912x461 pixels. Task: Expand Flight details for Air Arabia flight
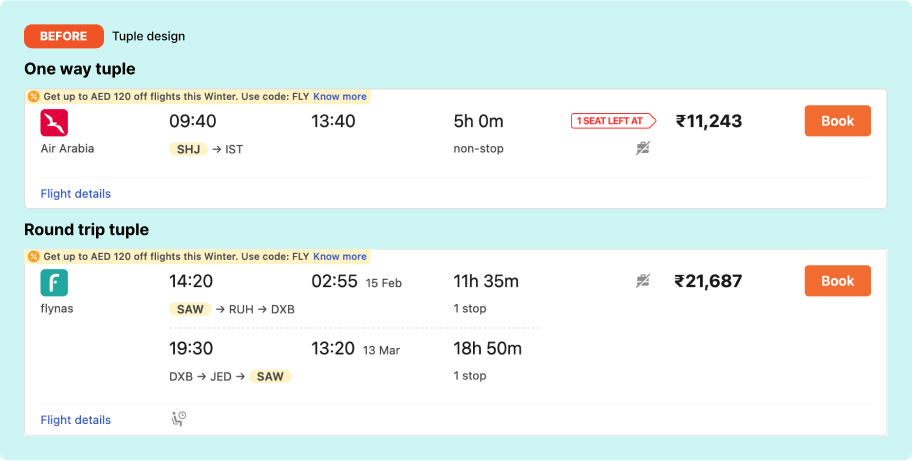pos(76,194)
